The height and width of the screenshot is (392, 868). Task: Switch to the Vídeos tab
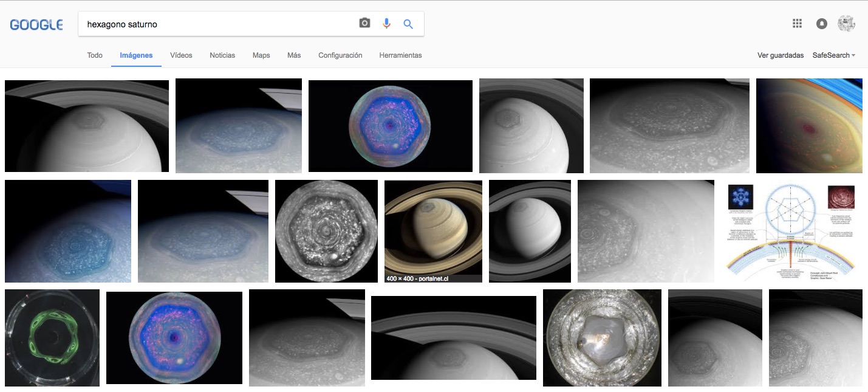(x=181, y=55)
